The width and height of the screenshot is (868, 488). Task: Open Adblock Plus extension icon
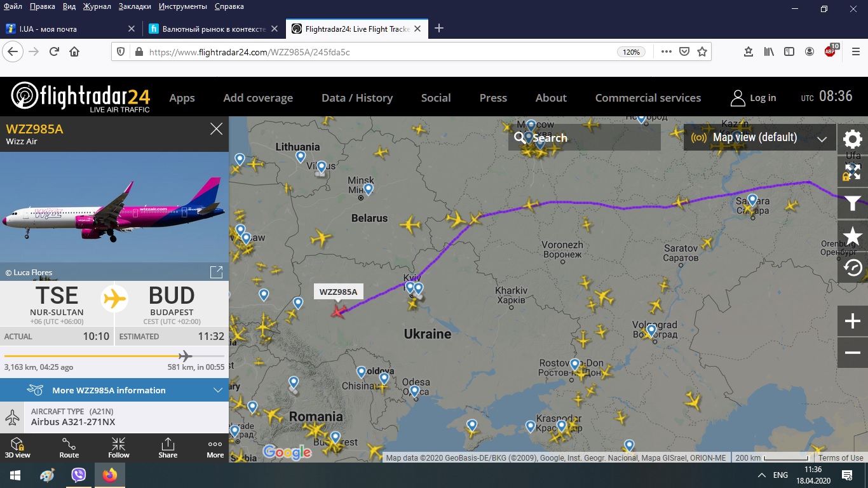click(x=831, y=51)
